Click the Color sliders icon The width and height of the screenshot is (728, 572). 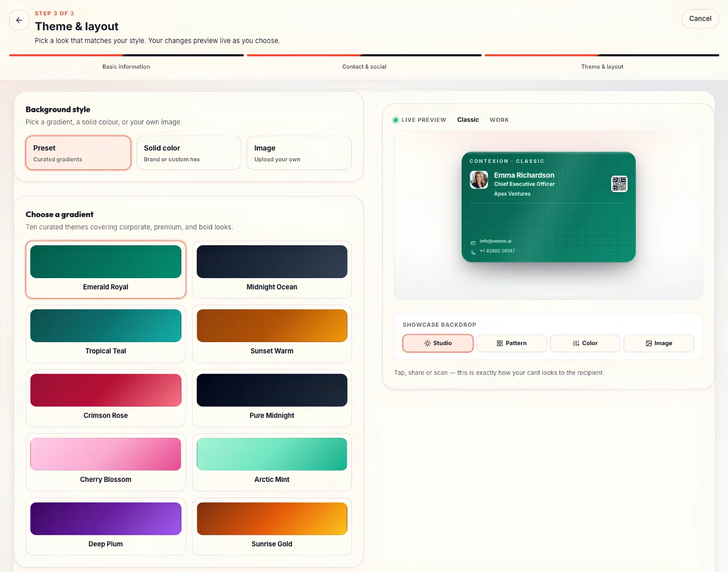click(576, 343)
